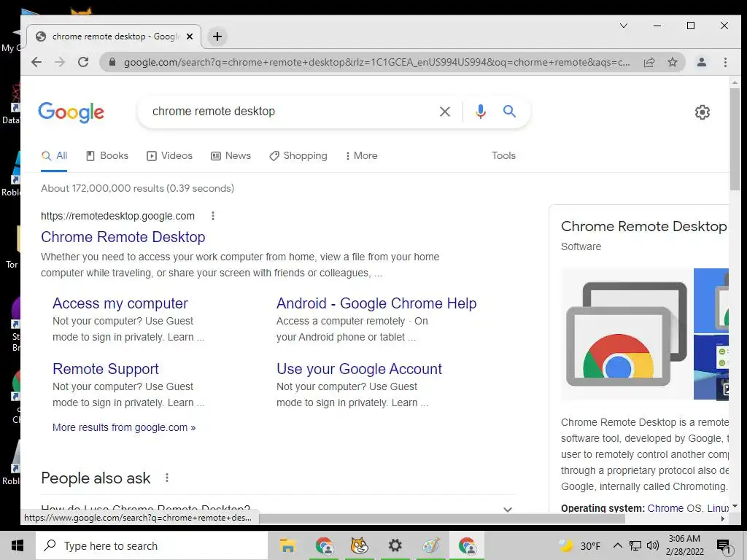747x560 pixels.
Task: Open Android - Google Chrome Help link
Action: 376,303
